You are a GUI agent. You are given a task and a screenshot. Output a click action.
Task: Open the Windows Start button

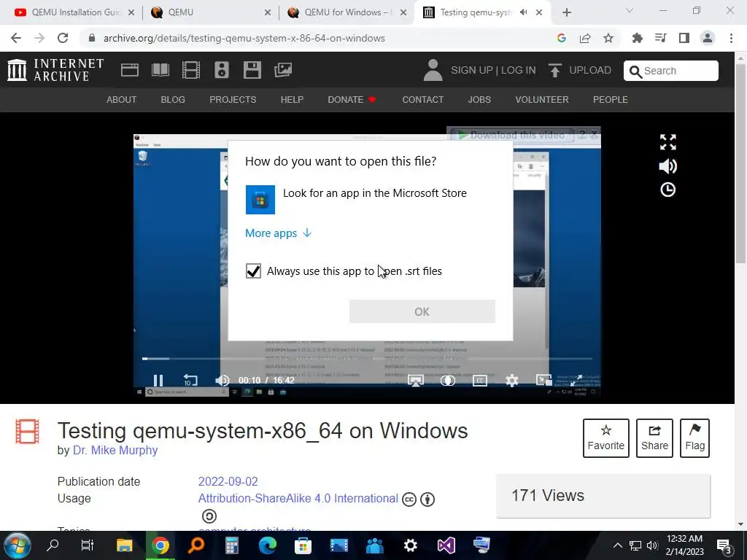[x=18, y=545]
